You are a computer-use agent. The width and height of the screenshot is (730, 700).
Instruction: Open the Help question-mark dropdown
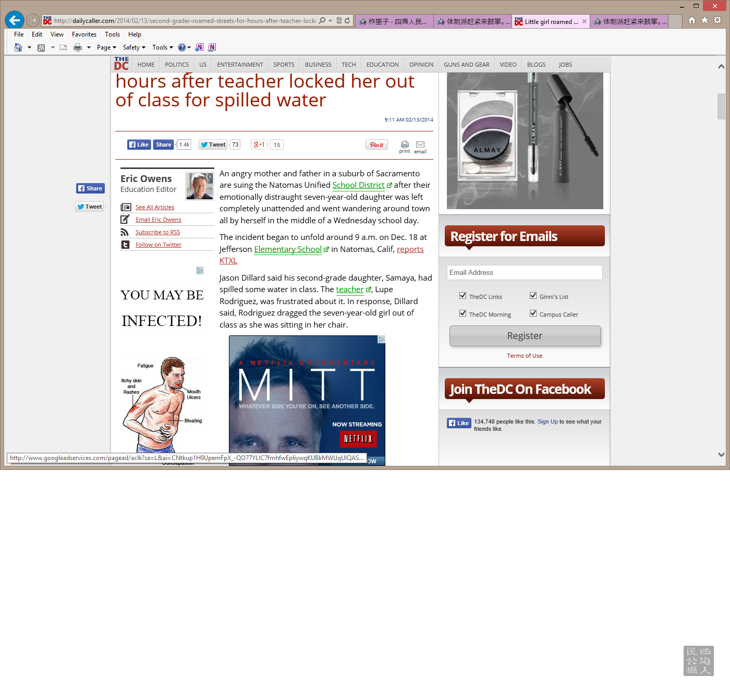coord(184,47)
